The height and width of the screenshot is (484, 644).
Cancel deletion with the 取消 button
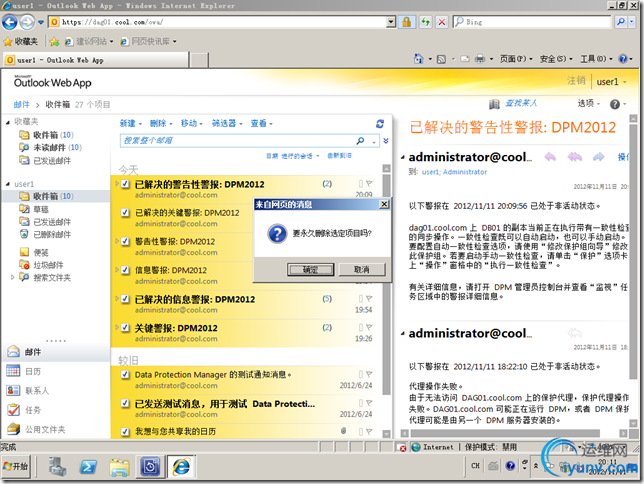tap(361, 270)
